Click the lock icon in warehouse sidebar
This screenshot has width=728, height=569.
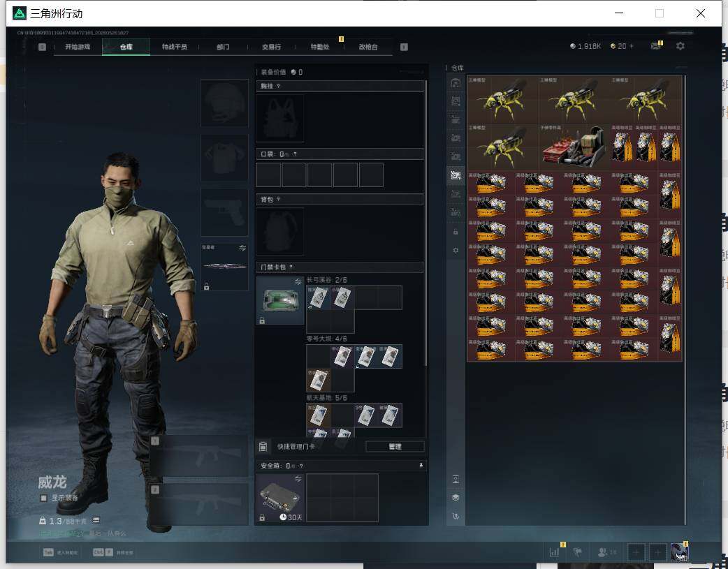pyautogui.click(x=456, y=232)
